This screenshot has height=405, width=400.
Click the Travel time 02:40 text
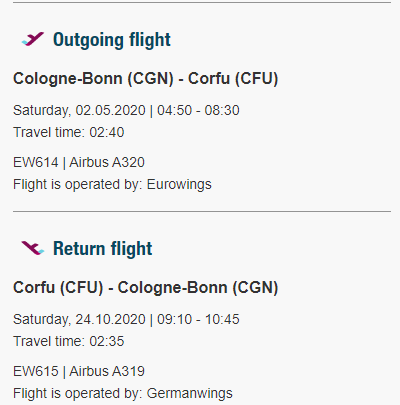[69, 132]
